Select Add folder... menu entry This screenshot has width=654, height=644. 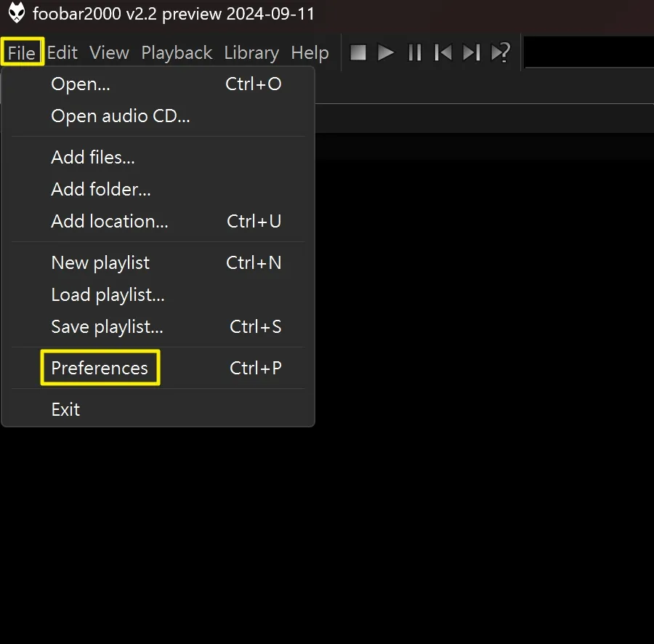click(x=158, y=190)
